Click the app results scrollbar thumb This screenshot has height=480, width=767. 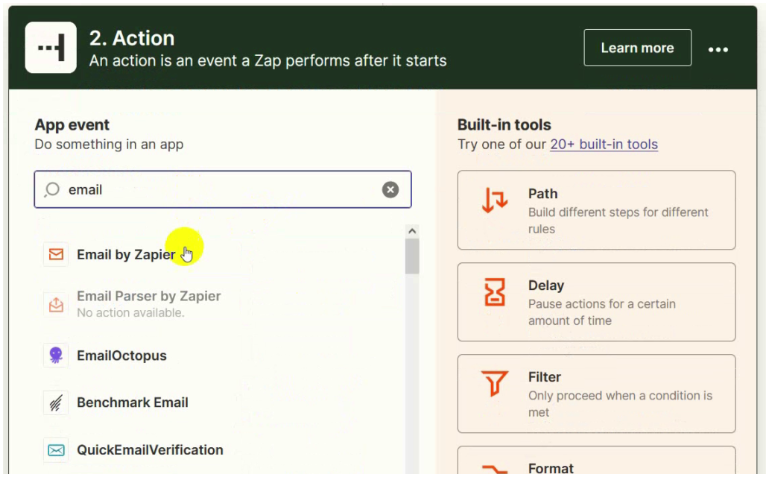click(x=412, y=256)
